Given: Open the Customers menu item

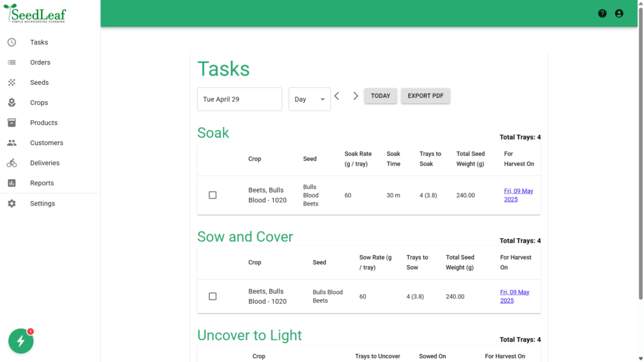Looking at the screenshot, I should coord(47,143).
